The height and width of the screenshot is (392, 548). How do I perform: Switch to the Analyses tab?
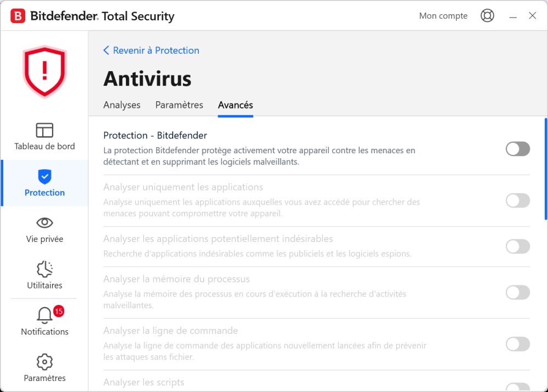click(122, 105)
